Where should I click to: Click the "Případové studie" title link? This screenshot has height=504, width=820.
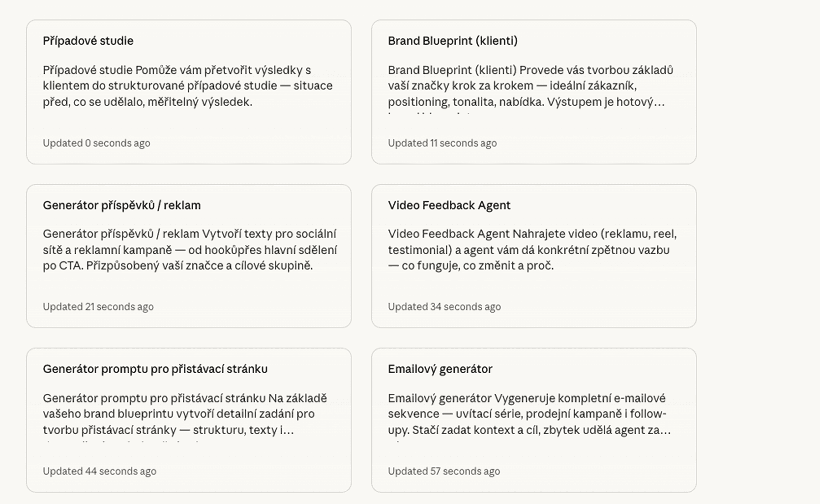pos(88,41)
